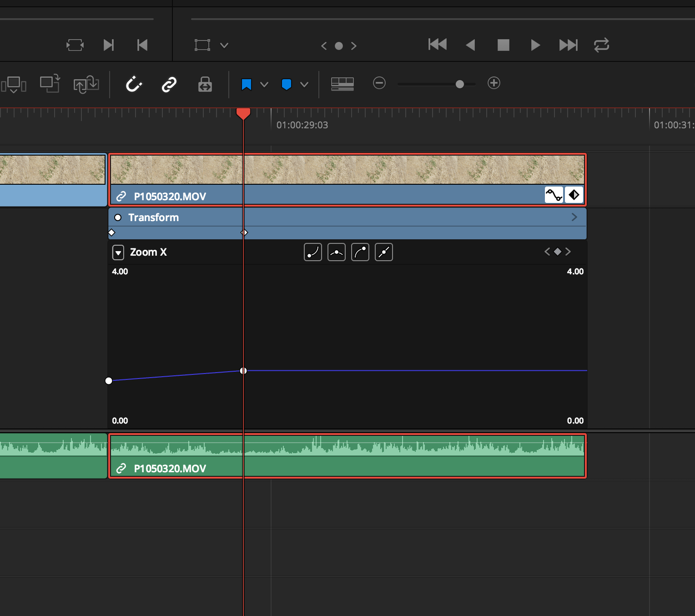Add a blue flag to clip
695x616 pixels.
point(247,85)
